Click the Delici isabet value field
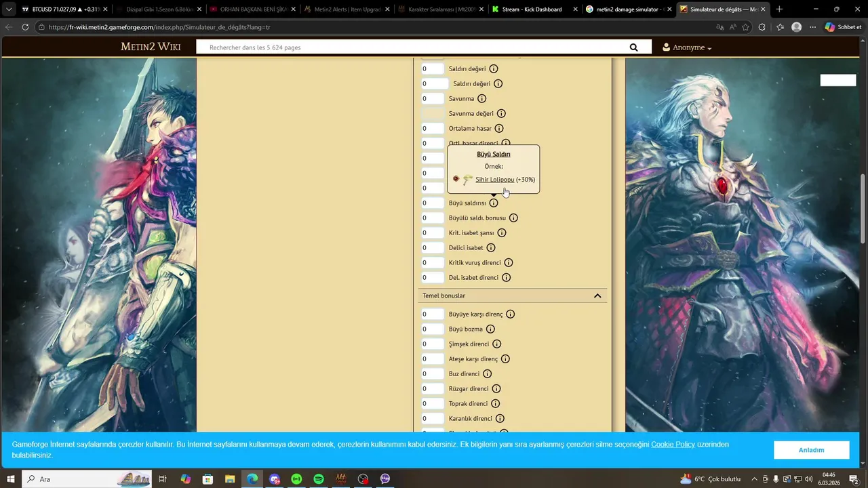Viewport: 868px width, 488px height. tap(433, 248)
